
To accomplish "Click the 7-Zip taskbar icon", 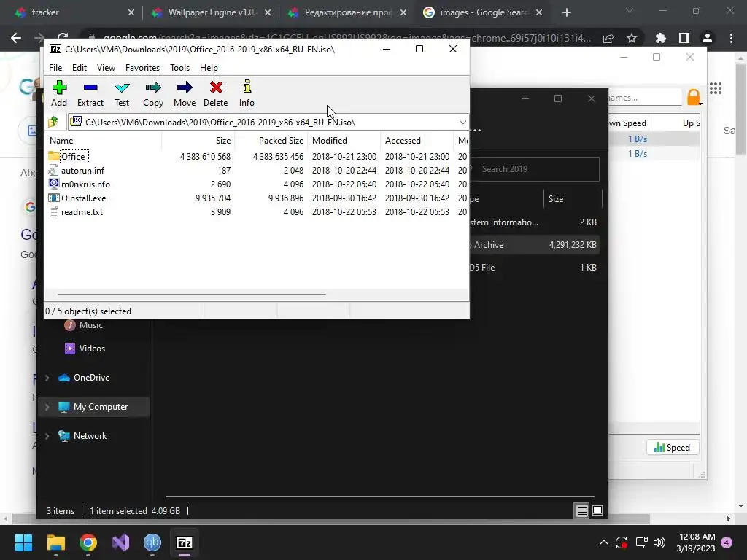I will (x=185, y=542).
